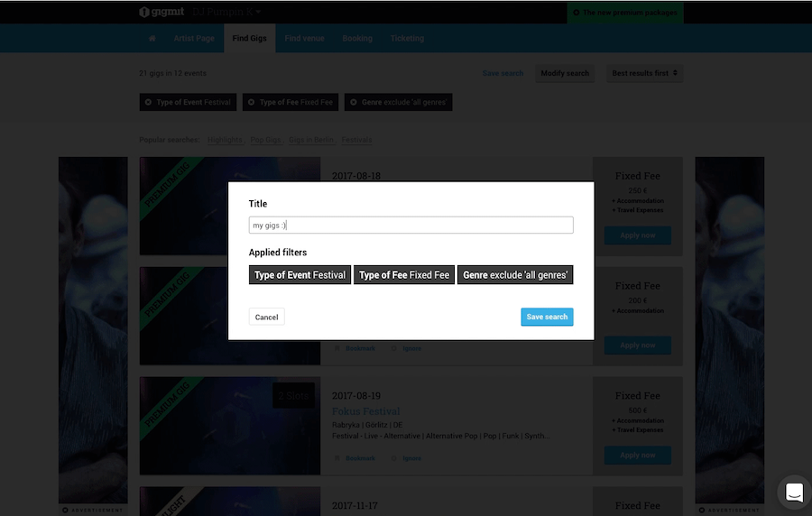Image resolution: width=812 pixels, height=516 pixels.
Task: Open the Fokus Festival gig thumbnail
Action: point(230,426)
